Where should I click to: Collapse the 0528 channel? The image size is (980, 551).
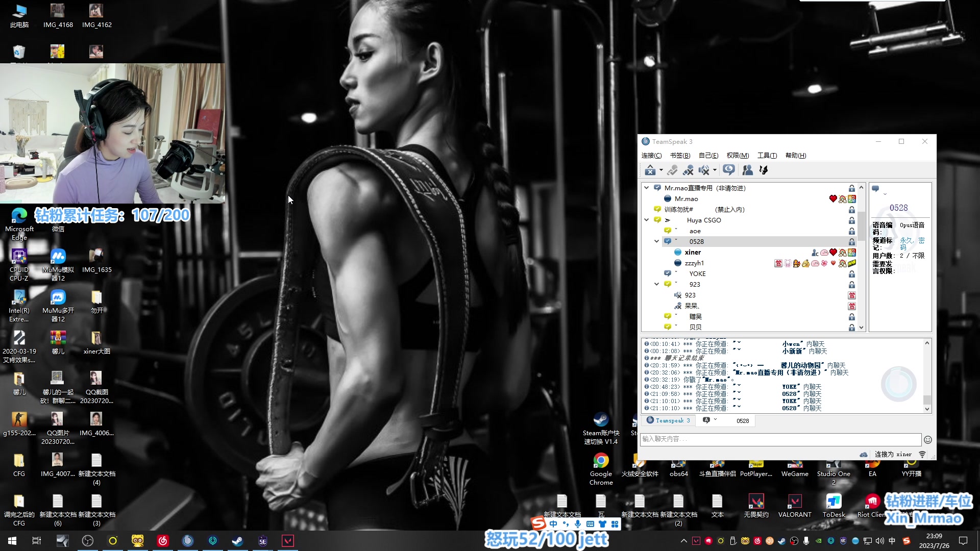tap(657, 241)
